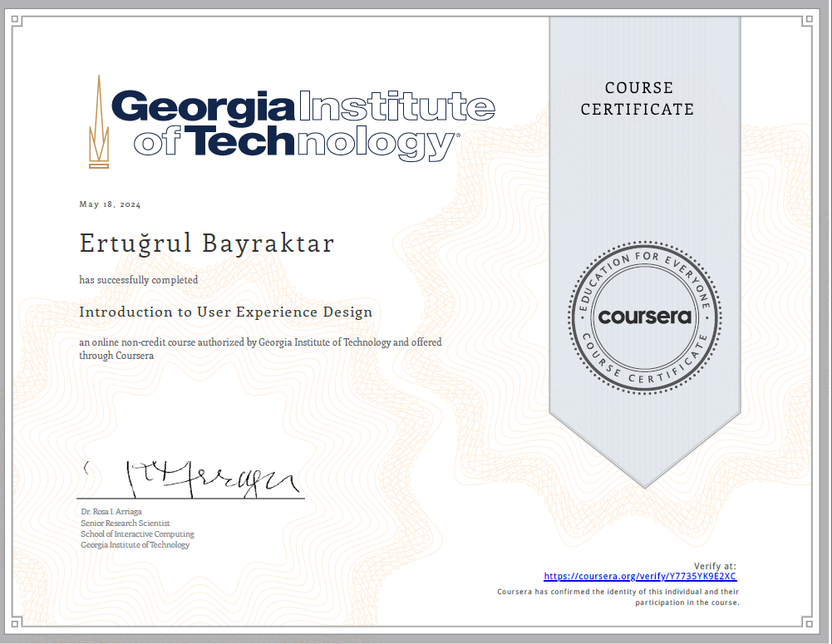Image resolution: width=832 pixels, height=644 pixels.
Task: Open the verification link https://coursera.org/verify/Y7735YK9E2XC
Action: (640, 575)
